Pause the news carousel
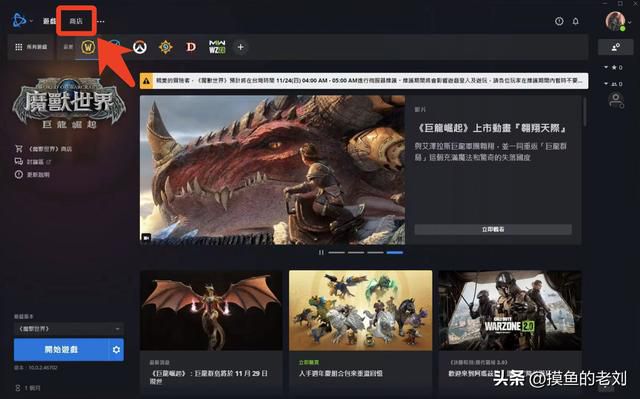This screenshot has height=399, width=640. 321,253
